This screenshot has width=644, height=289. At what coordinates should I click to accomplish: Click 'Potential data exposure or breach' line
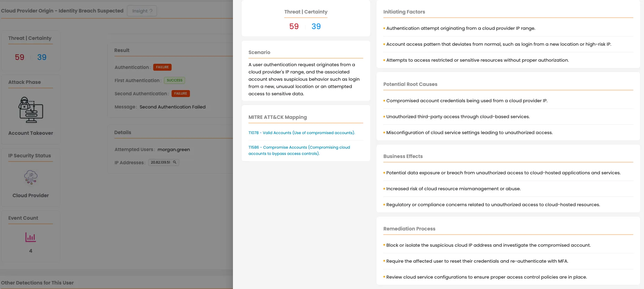pyautogui.click(x=504, y=173)
